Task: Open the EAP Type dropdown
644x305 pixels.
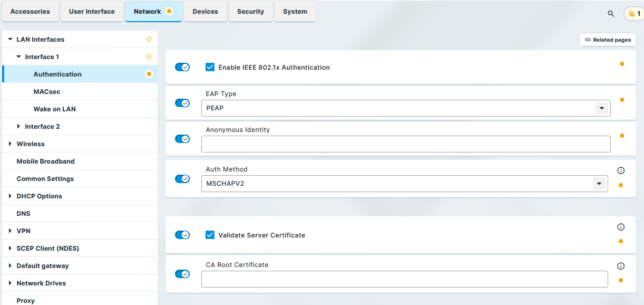Action: tap(601, 108)
